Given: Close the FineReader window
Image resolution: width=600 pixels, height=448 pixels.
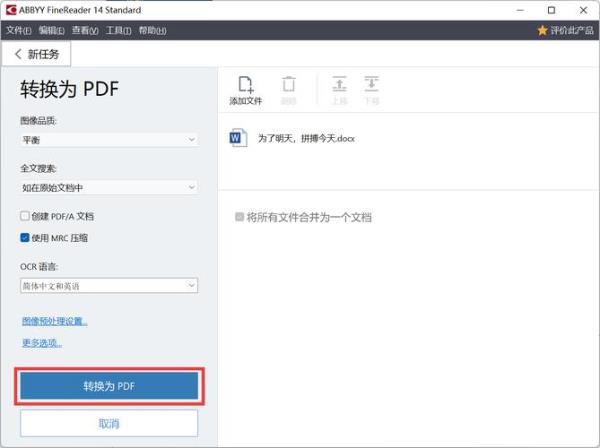Looking at the screenshot, I should pos(583,10).
